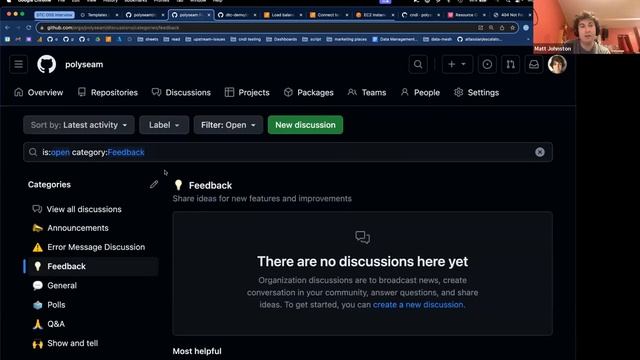Open the data-mesh bookmark folder

pos(438,39)
